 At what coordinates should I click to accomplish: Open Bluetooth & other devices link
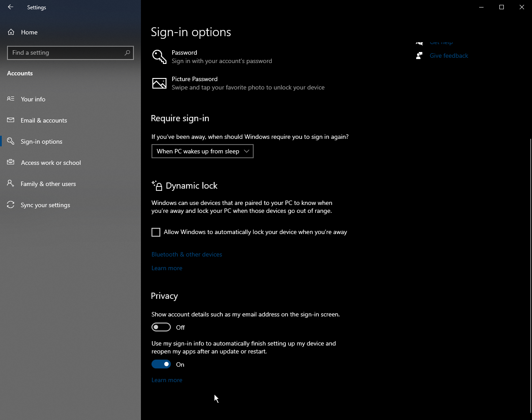pyautogui.click(x=186, y=254)
